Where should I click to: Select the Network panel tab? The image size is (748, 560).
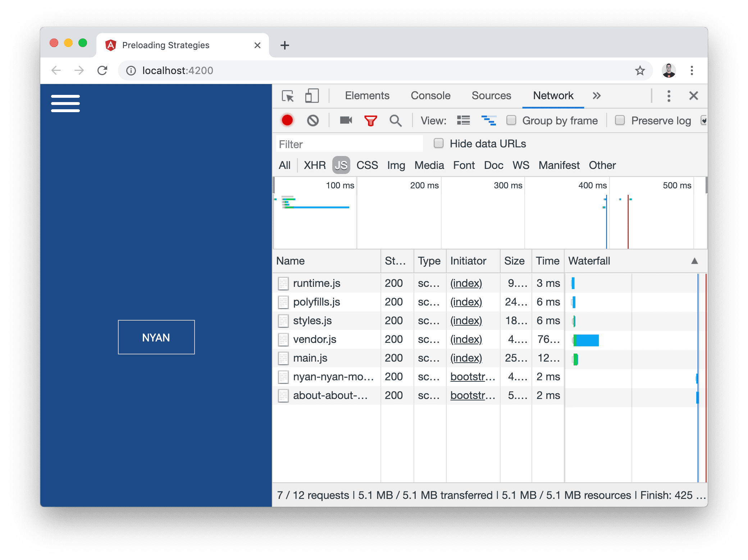pos(552,95)
